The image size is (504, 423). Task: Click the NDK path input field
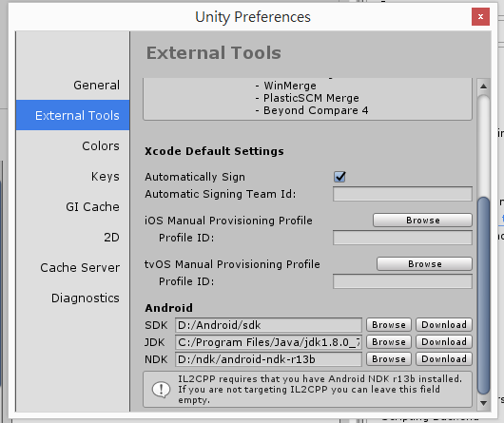pyautogui.click(x=268, y=359)
